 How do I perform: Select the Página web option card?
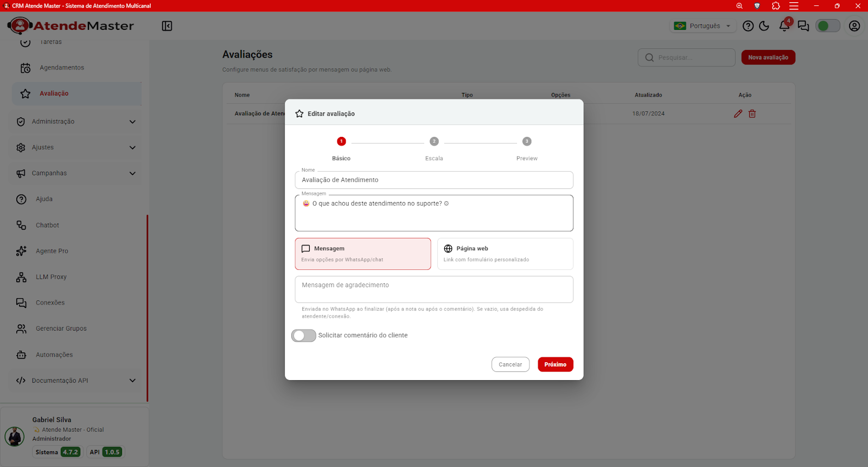tap(505, 254)
